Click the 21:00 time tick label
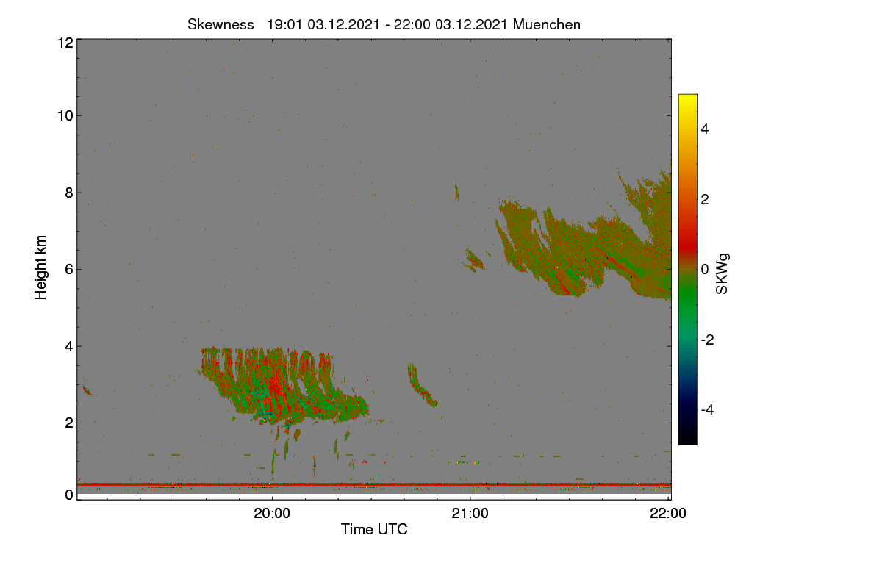This screenshot has height=588, width=882. (470, 514)
